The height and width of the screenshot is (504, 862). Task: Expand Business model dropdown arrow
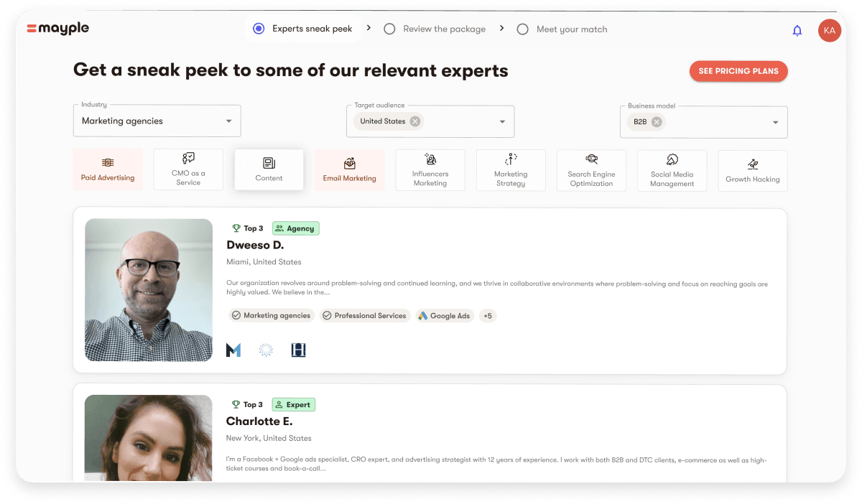(775, 122)
